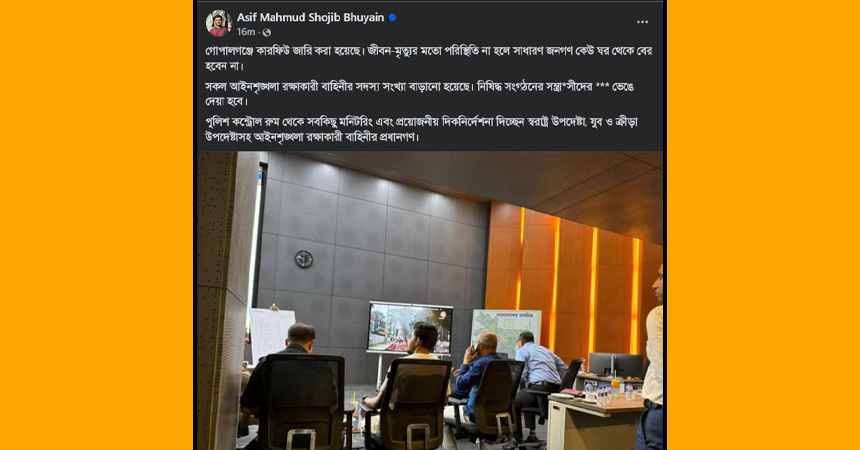860x450 pixels.
Task: Click the TV screen showing video feed
Action: (x=410, y=328)
